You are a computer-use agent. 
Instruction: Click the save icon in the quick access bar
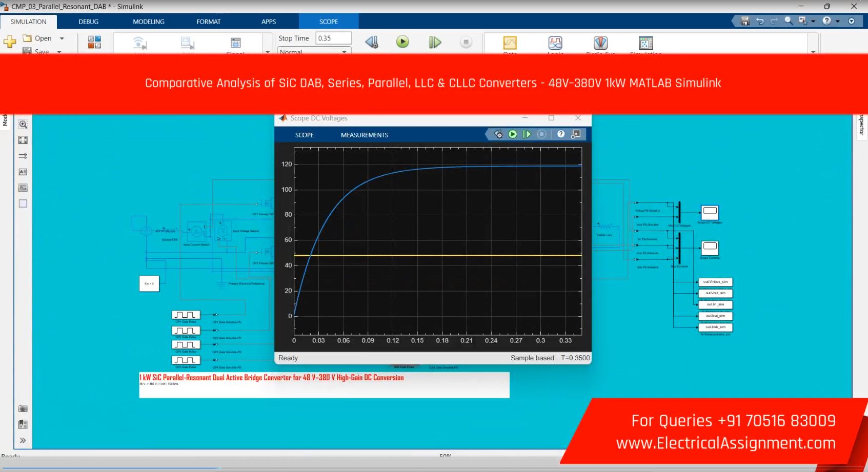pos(745,21)
